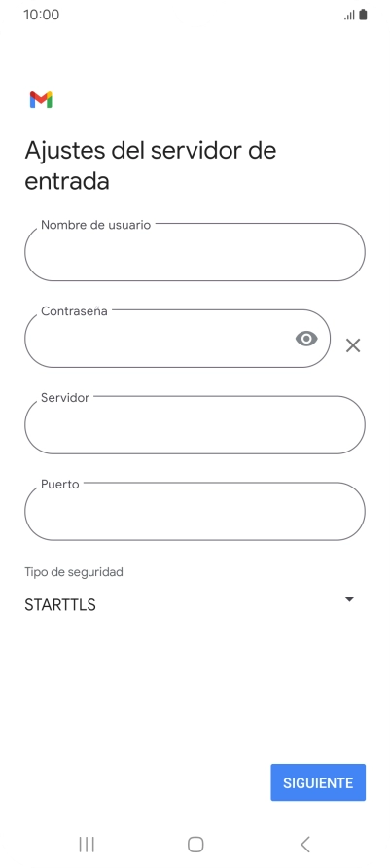Image resolution: width=390 pixels, height=868 pixels.
Task: Tap the Nombre de usuario label
Action: click(x=95, y=225)
